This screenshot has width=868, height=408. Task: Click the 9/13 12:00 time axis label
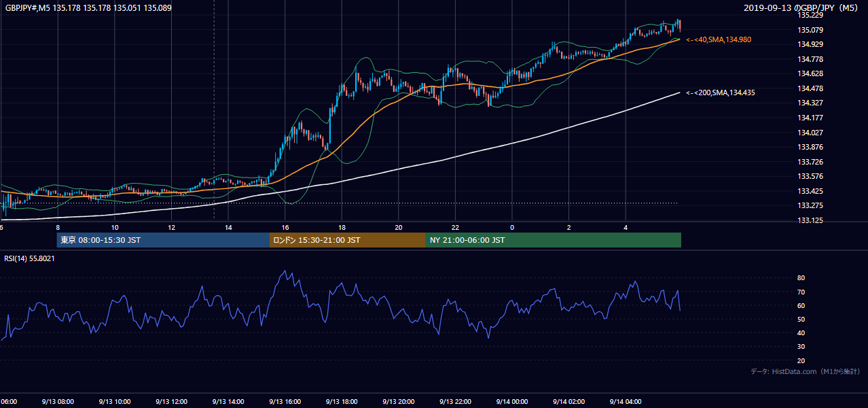(x=171, y=402)
